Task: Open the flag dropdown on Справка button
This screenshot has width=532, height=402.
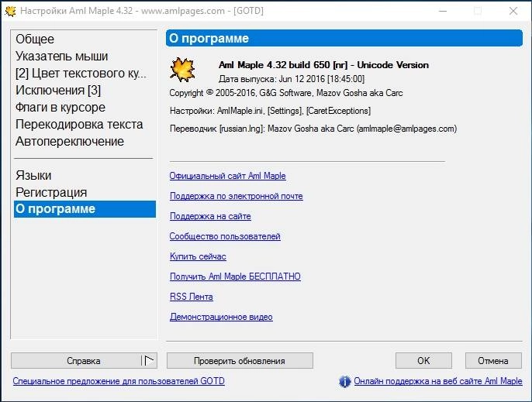Action: (x=148, y=360)
